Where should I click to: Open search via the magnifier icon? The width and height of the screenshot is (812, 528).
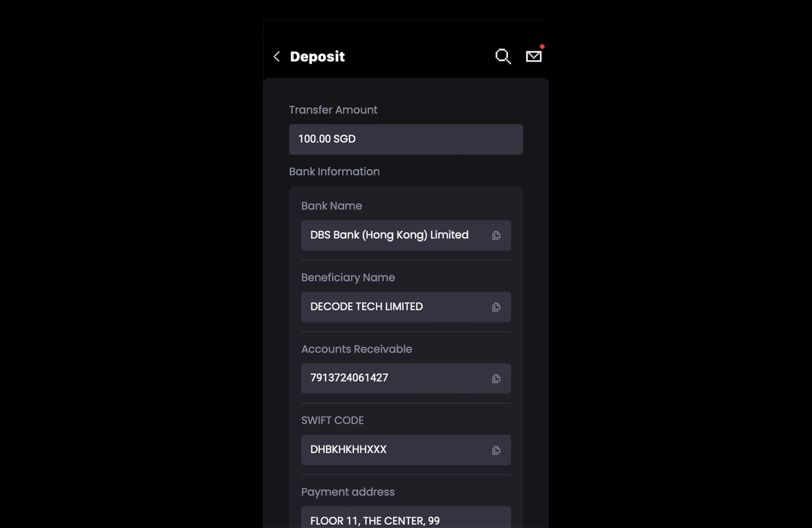[503, 56]
